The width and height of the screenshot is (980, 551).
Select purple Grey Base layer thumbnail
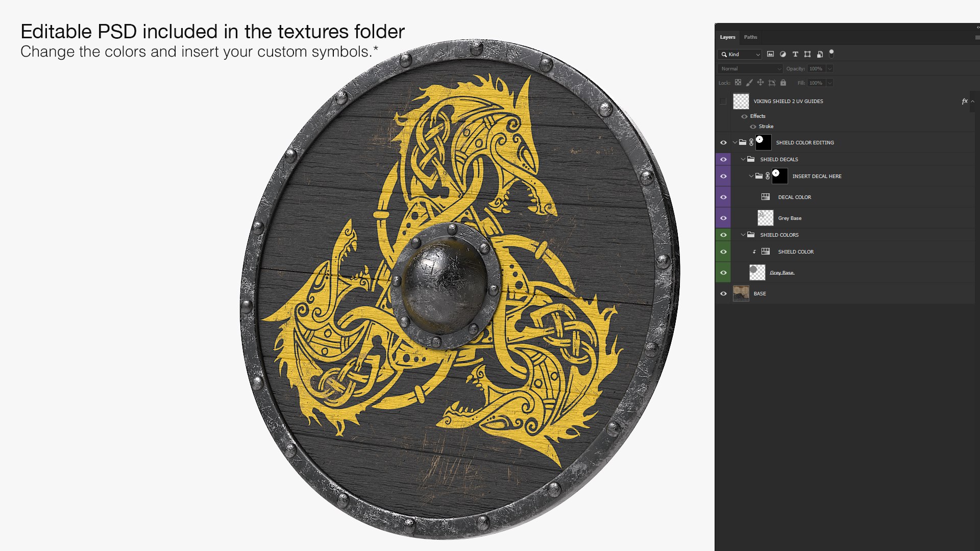(766, 218)
